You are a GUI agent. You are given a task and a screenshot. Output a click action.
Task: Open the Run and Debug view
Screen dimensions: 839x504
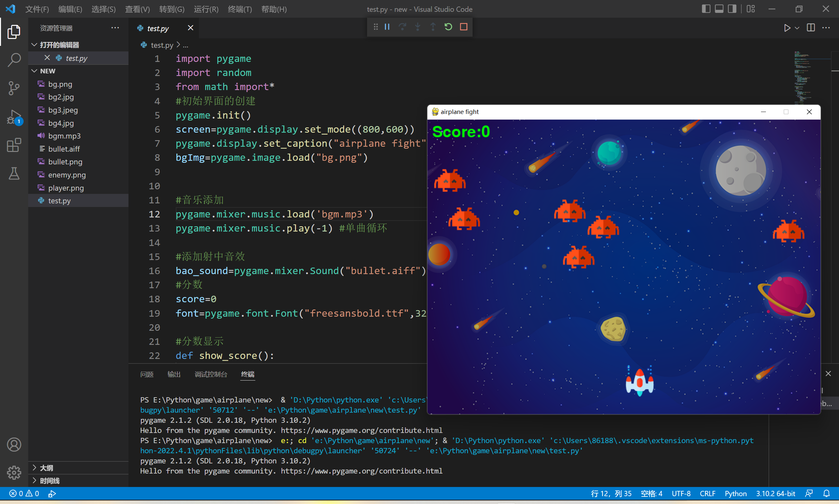click(x=14, y=117)
